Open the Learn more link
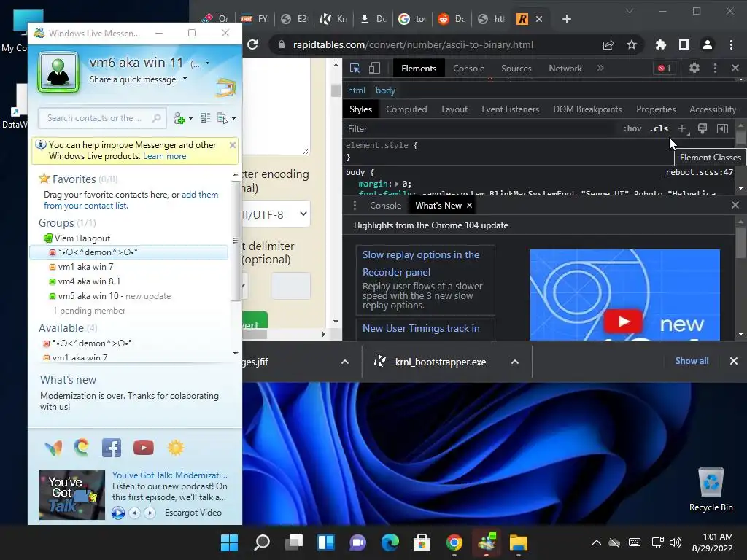747x560 pixels. tap(164, 156)
